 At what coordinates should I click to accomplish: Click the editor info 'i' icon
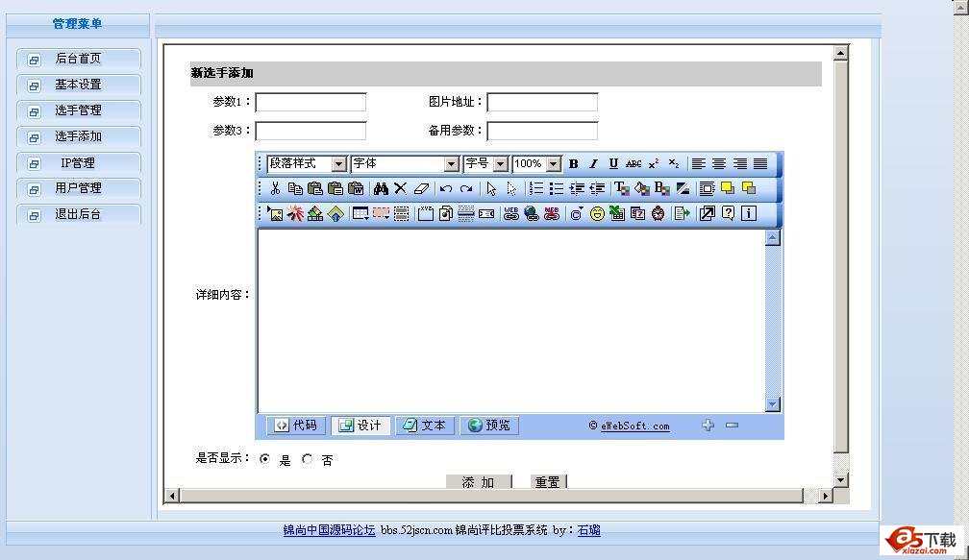pos(748,213)
